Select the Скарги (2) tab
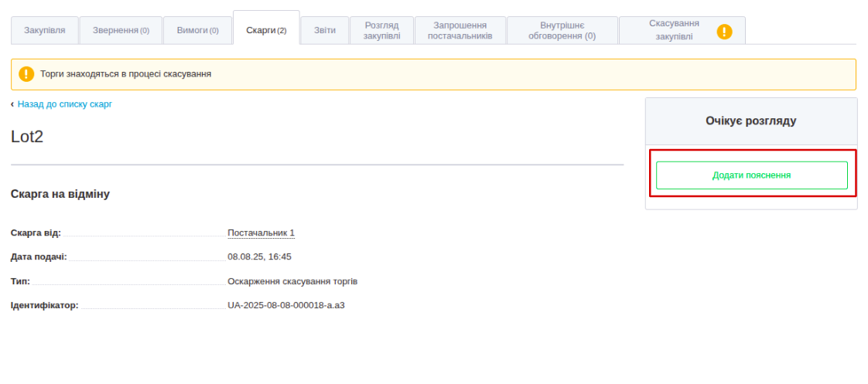 pos(266,30)
